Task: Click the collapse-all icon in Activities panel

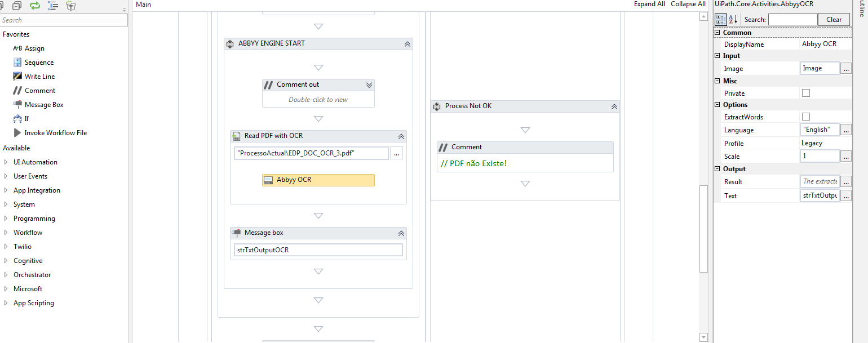Action: [17, 6]
